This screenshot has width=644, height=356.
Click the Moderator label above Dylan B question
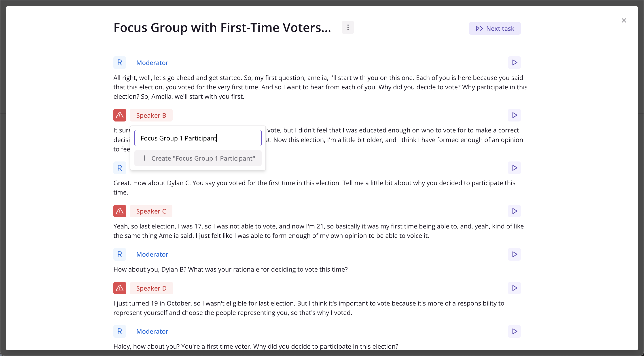152,254
